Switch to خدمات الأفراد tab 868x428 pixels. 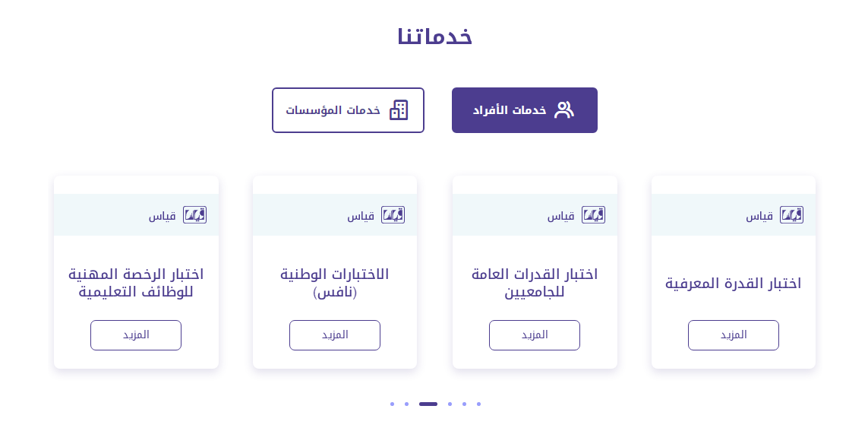click(524, 110)
